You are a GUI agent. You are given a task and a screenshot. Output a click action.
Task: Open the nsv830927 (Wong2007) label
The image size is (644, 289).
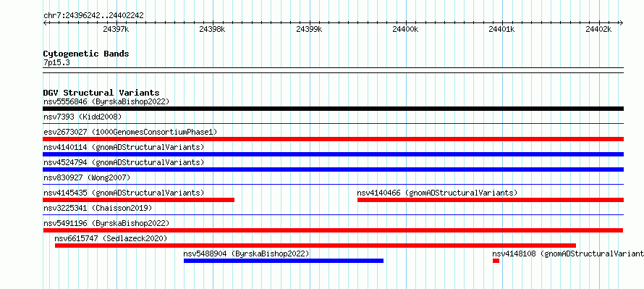click(87, 177)
